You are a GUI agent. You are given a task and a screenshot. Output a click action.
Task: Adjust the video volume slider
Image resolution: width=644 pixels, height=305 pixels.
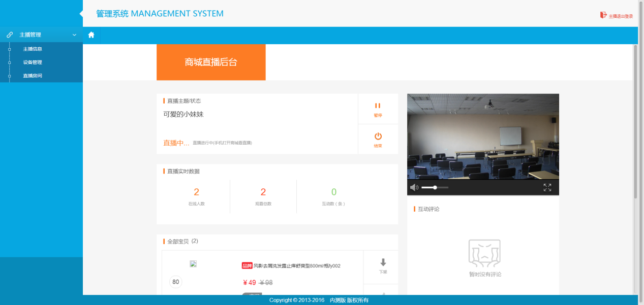435,188
